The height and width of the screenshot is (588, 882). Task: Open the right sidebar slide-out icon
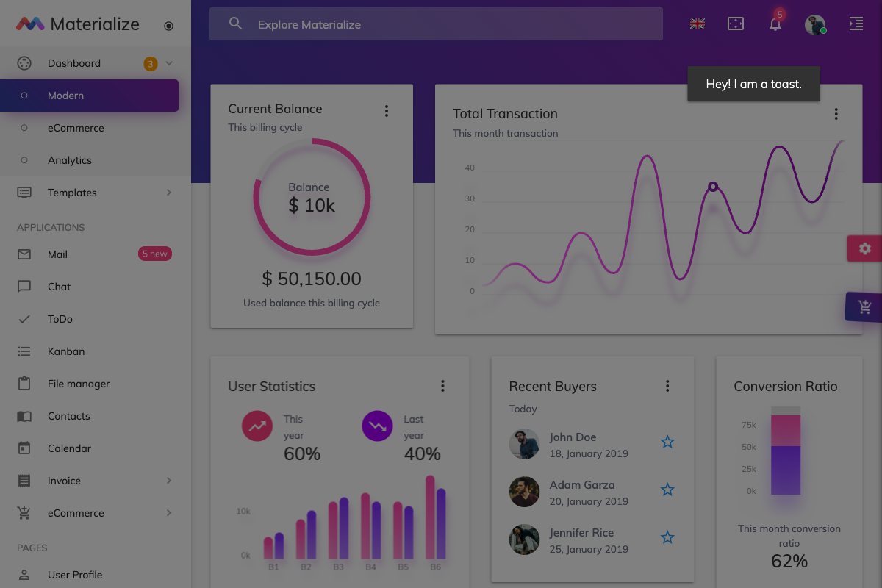(x=856, y=24)
